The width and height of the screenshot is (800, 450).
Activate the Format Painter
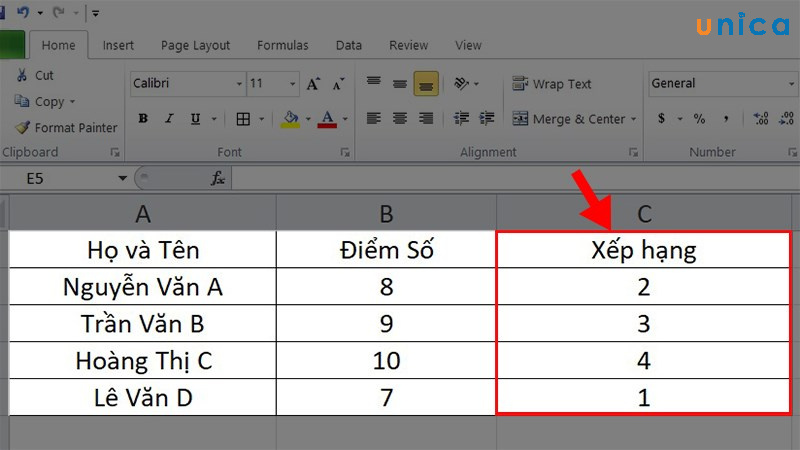(x=66, y=128)
